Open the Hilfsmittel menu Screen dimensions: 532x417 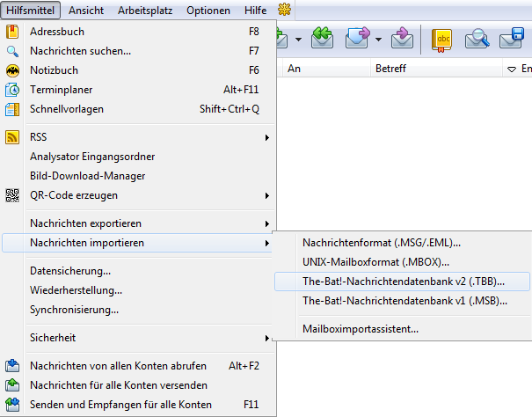30,11
